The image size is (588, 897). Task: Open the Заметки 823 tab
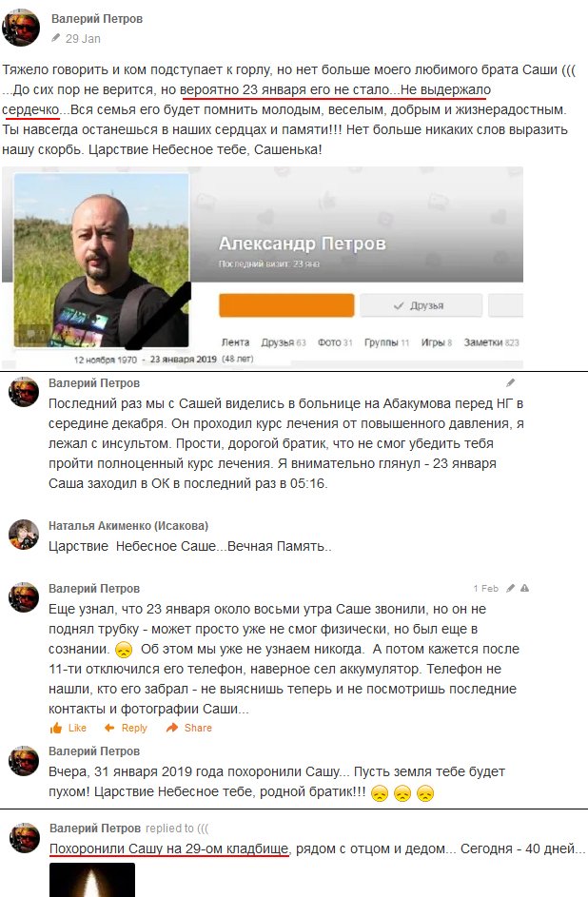(x=491, y=342)
